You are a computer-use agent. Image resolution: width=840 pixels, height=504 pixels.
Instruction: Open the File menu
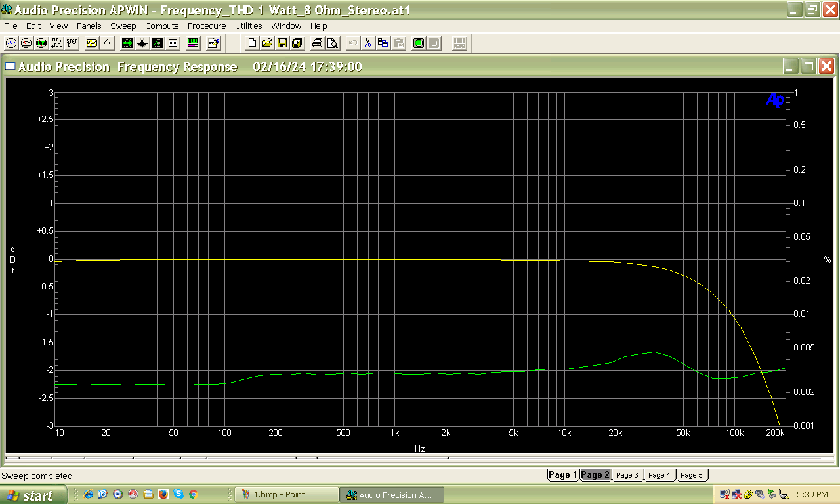click(x=10, y=26)
